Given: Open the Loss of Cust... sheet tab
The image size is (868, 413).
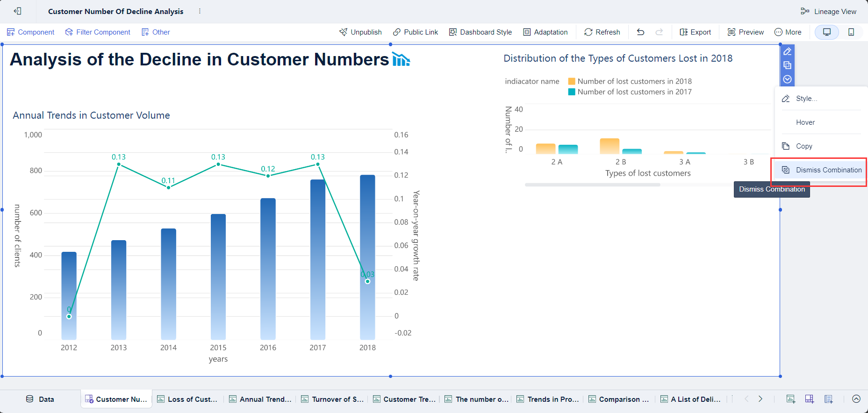Looking at the screenshot, I should point(187,399).
